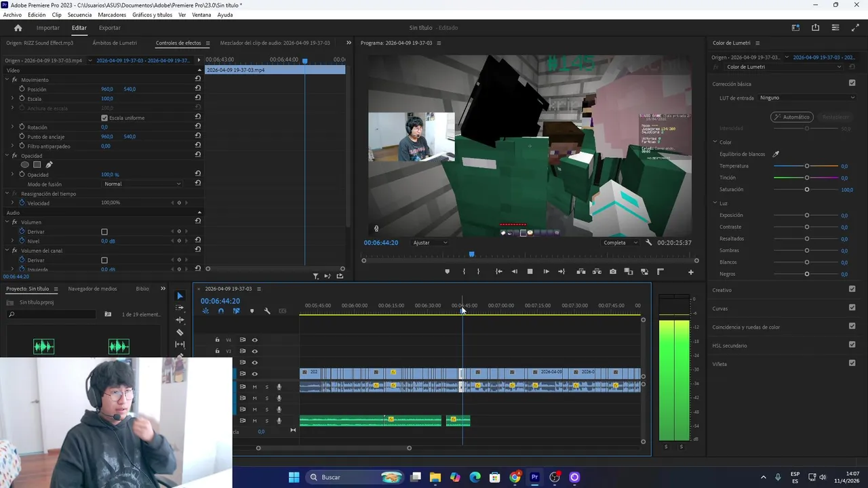Open the Completa playback resolution dropdown
The image size is (868, 488).
(x=620, y=243)
